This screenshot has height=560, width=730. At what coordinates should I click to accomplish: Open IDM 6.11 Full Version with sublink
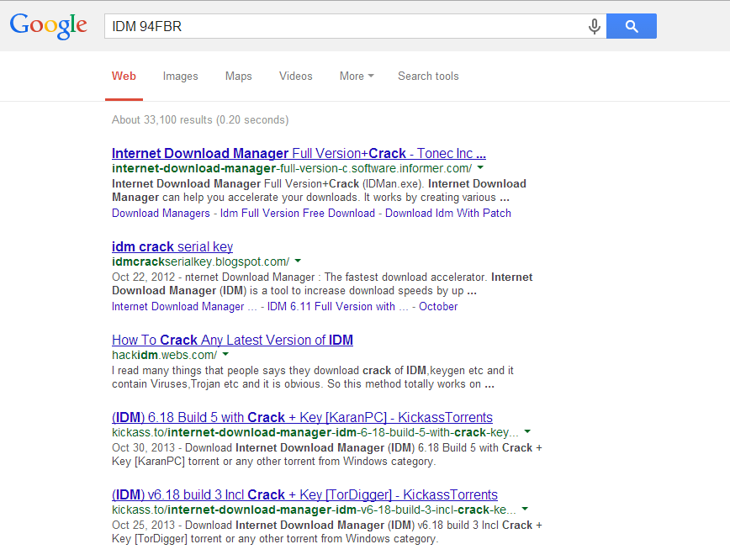pos(337,307)
